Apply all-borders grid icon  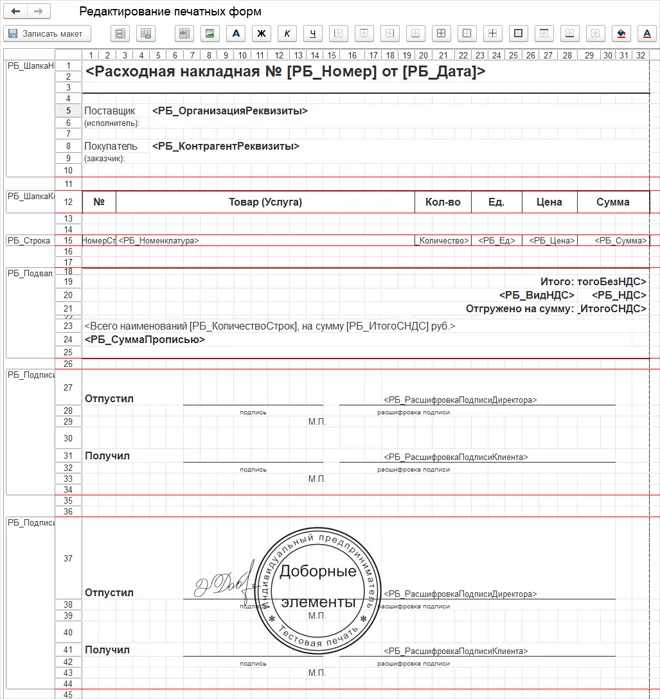click(441, 33)
